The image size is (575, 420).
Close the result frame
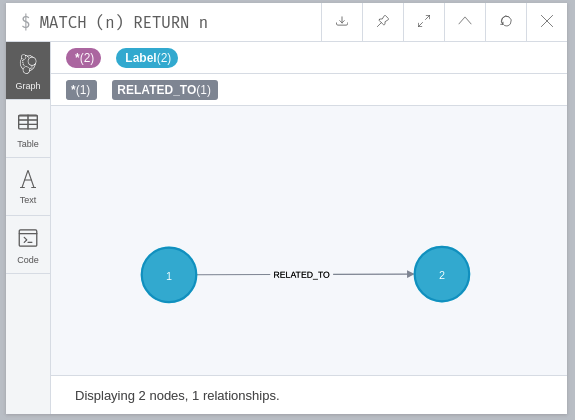547,22
